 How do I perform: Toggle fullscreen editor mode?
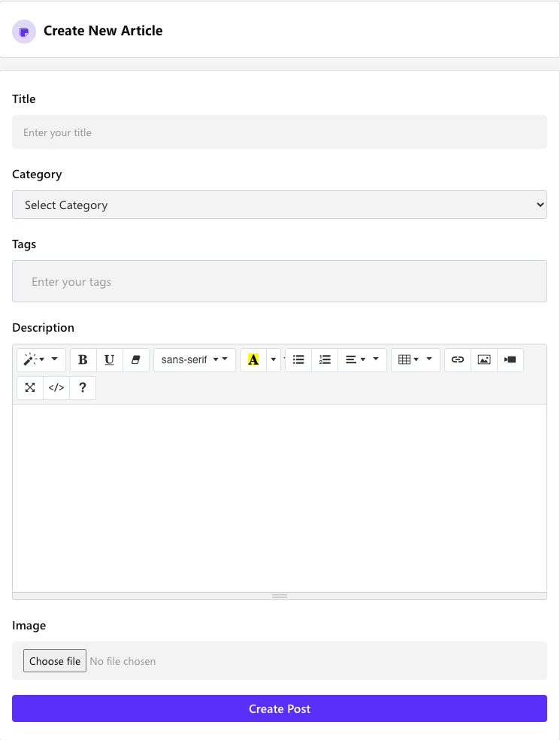pos(30,388)
